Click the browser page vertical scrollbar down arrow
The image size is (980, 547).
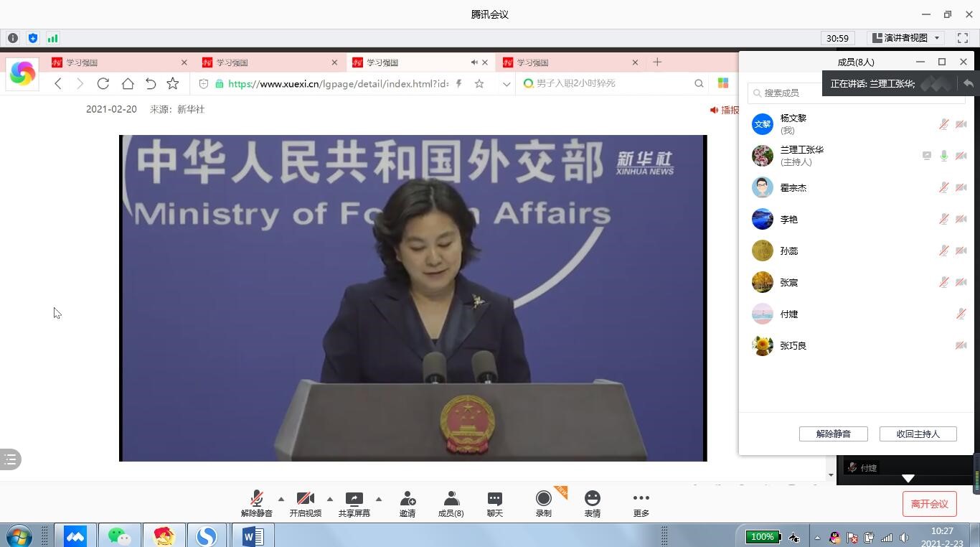[831, 474]
